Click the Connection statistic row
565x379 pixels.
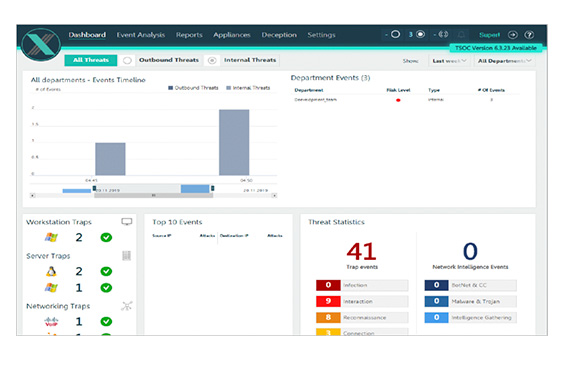(x=362, y=332)
